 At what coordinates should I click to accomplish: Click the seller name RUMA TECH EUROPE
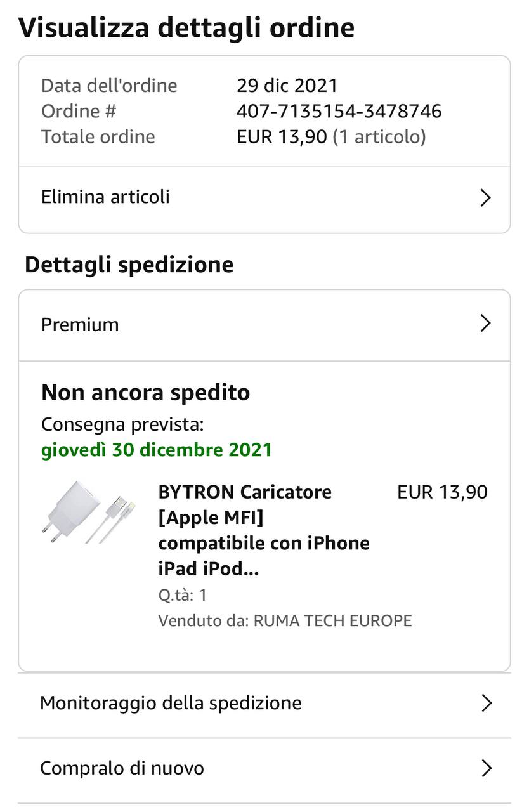(333, 620)
